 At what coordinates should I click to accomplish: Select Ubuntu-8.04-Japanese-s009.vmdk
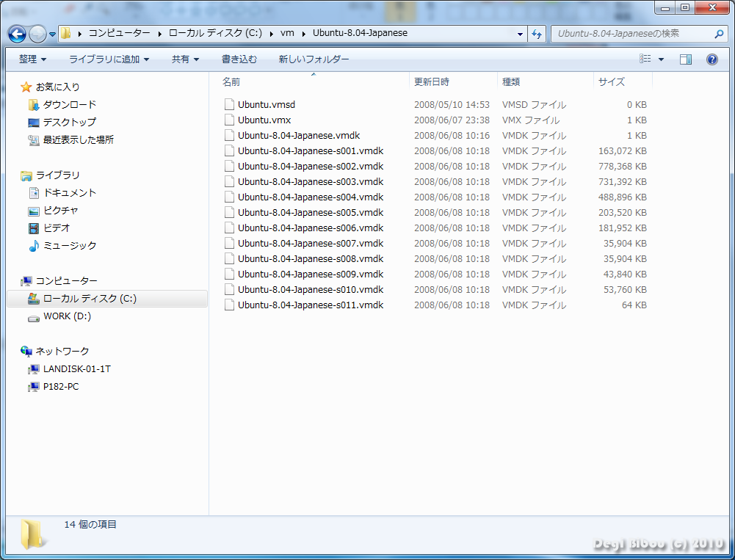coord(311,274)
